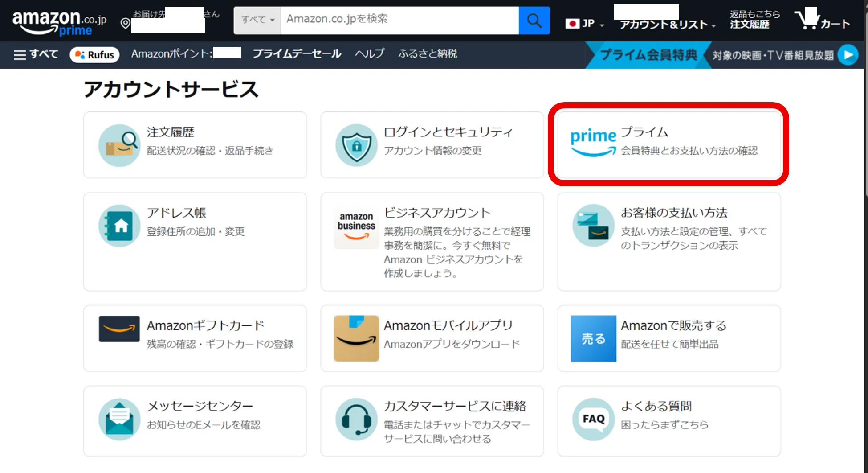This screenshot has width=868, height=473.
Task: Click the Amazon.co.jpを検索 search field
Action: pos(399,21)
